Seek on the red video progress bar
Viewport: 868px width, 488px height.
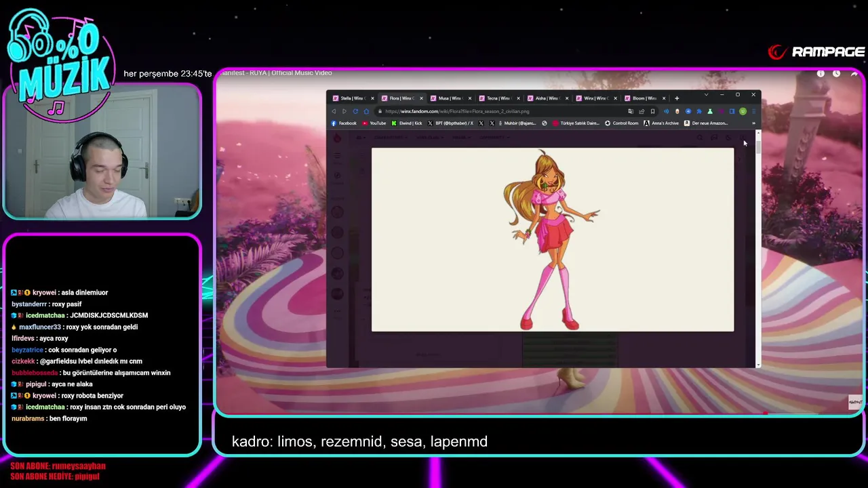(x=539, y=412)
